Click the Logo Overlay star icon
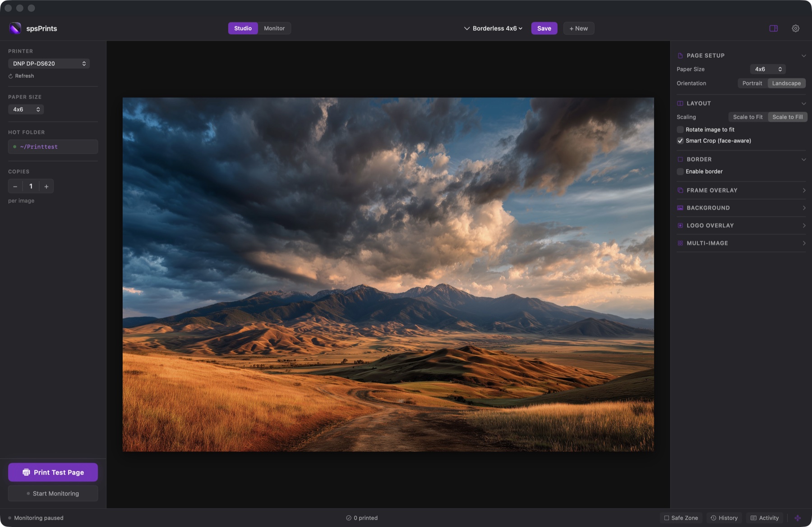This screenshot has width=812, height=527. pyautogui.click(x=680, y=225)
